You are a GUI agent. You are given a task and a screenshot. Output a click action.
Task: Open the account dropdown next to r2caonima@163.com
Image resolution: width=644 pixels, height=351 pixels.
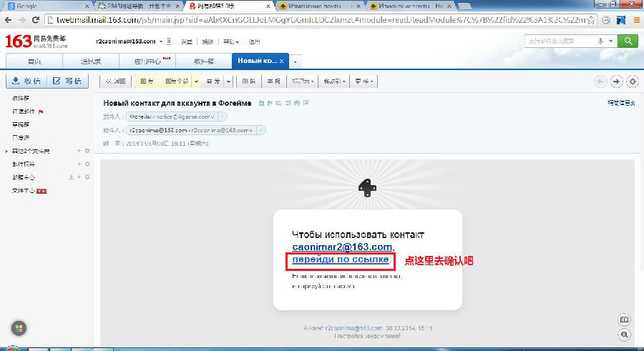coord(161,41)
